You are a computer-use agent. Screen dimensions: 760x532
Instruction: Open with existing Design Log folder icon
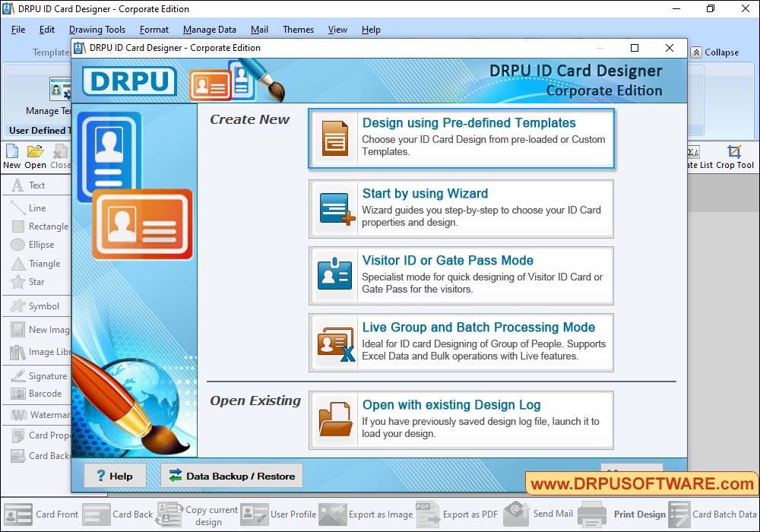[x=334, y=420]
